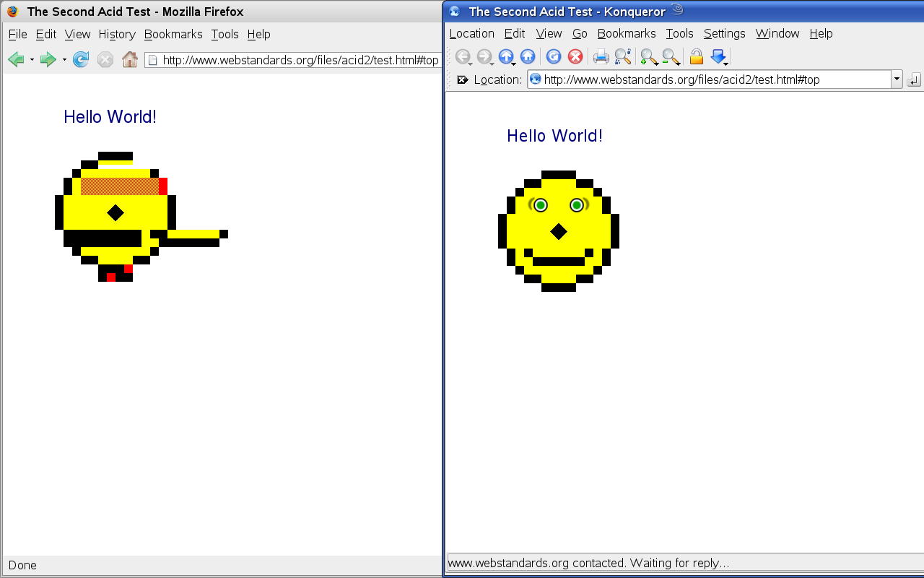
Task: Open the Konqueror Settings menu
Action: tap(725, 33)
